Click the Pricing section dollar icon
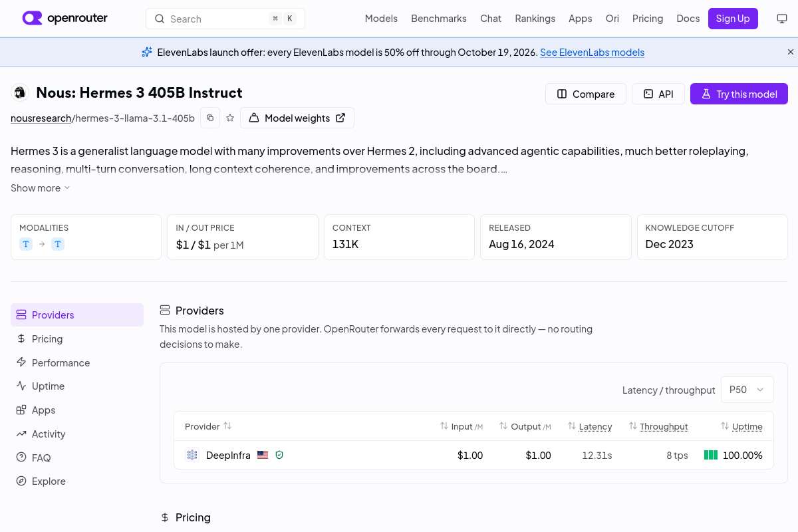798x532 pixels. pos(165,517)
